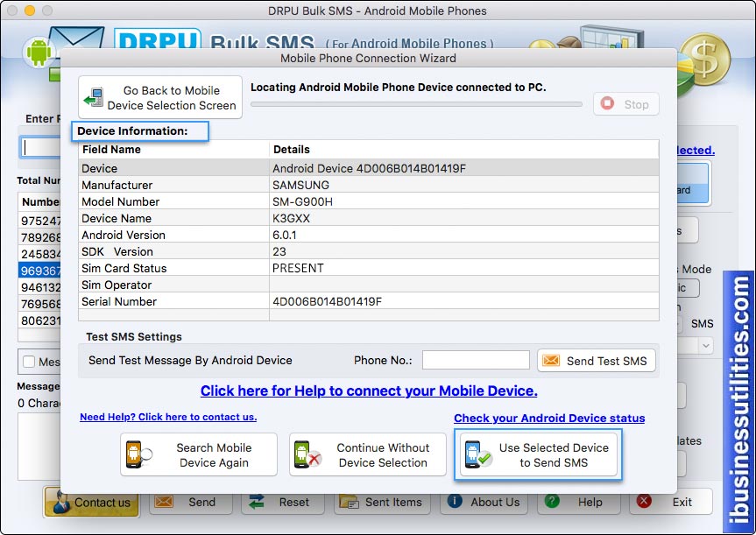
Task: Click the serial number value 4D006B014B01419F
Action: [x=327, y=302]
